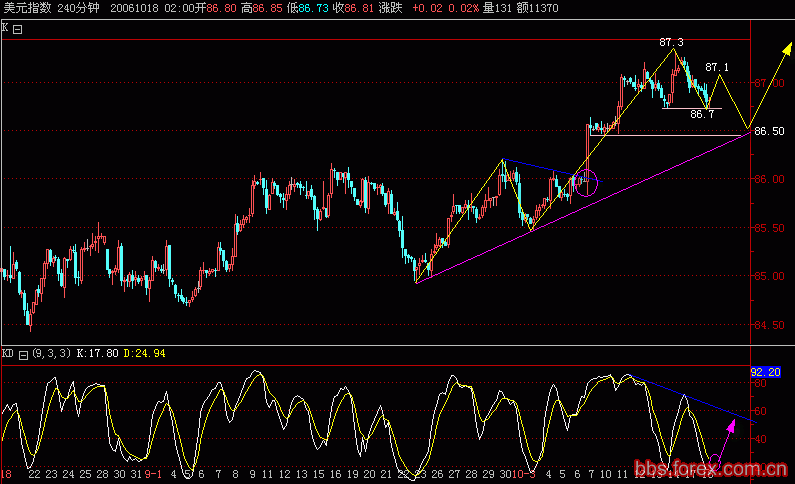
Task: Click the 60 level on KD axis
Action: pos(760,411)
